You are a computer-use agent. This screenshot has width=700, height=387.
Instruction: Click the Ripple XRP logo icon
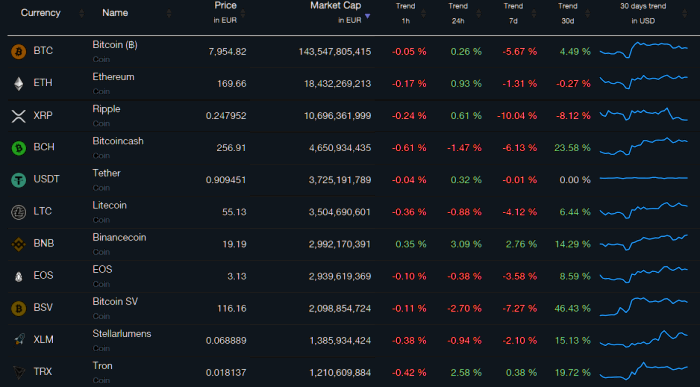pos(18,116)
